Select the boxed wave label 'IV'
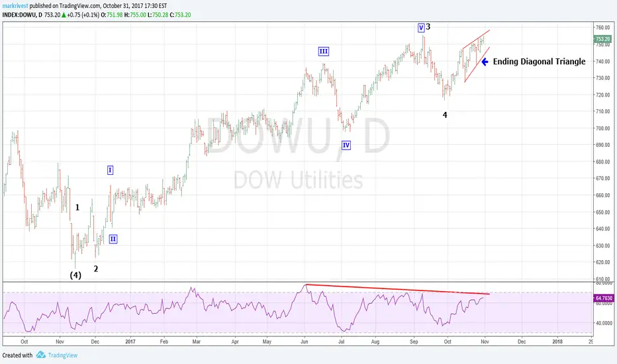 coord(346,145)
